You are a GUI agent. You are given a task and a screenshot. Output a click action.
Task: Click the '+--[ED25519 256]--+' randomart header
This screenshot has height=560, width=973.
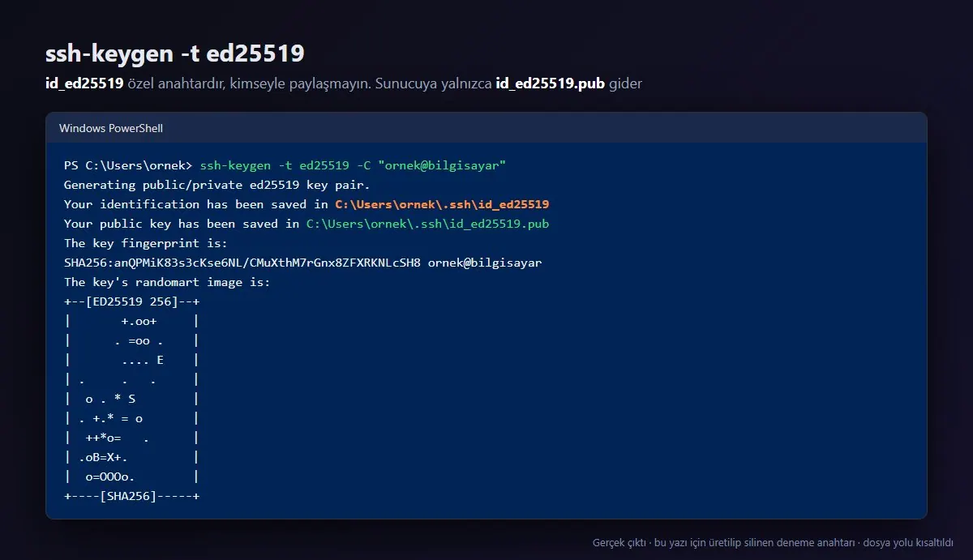coord(132,301)
